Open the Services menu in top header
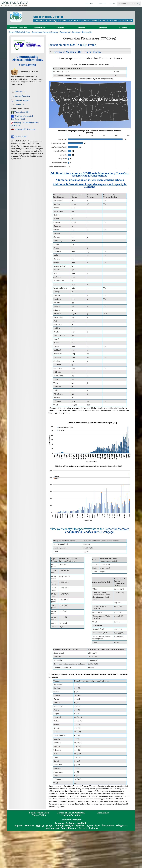Screen dimensions: 142x868 pyautogui.click(x=89, y=3)
